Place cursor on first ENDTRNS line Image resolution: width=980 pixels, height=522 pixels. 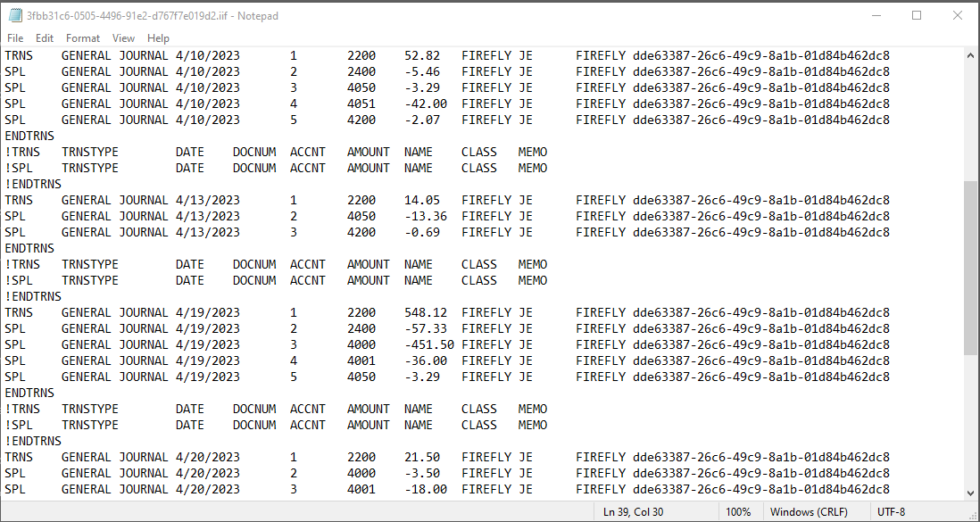pos(29,137)
